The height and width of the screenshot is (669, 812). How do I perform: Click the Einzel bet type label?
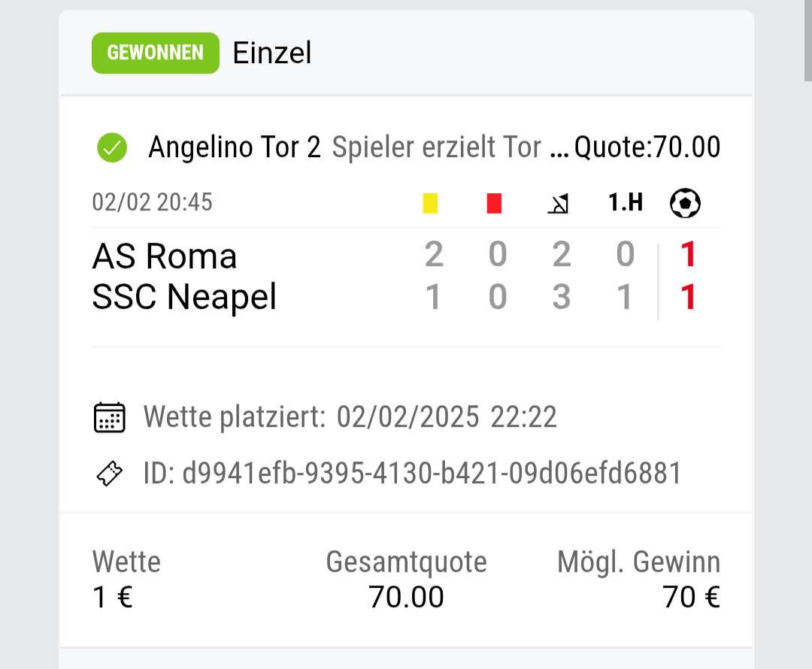pyautogui.click(x=272, y=53)
